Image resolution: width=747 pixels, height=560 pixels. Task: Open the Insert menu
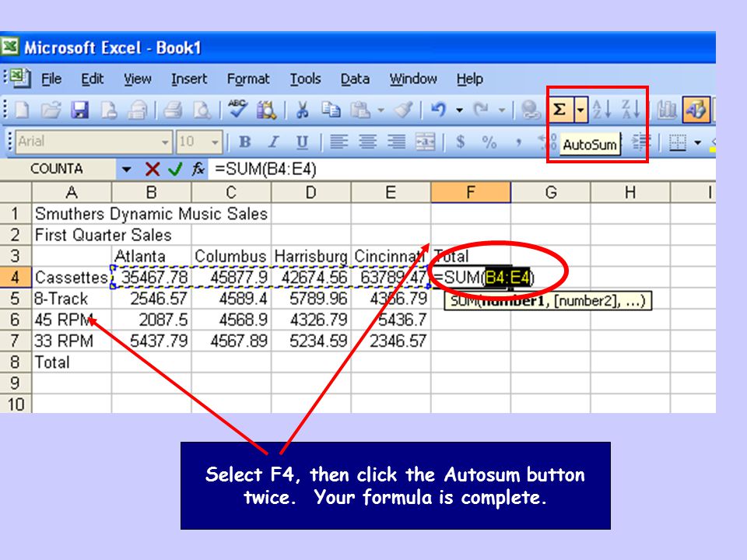click(189, 79)
